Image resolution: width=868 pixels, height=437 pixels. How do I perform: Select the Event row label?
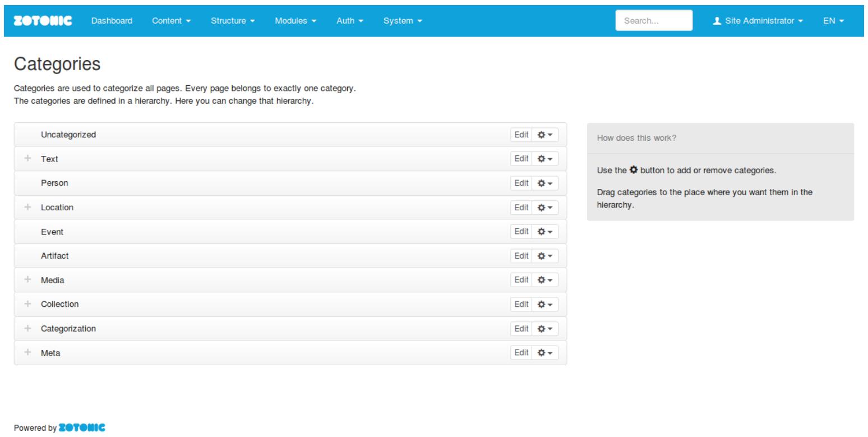(52, 232)
